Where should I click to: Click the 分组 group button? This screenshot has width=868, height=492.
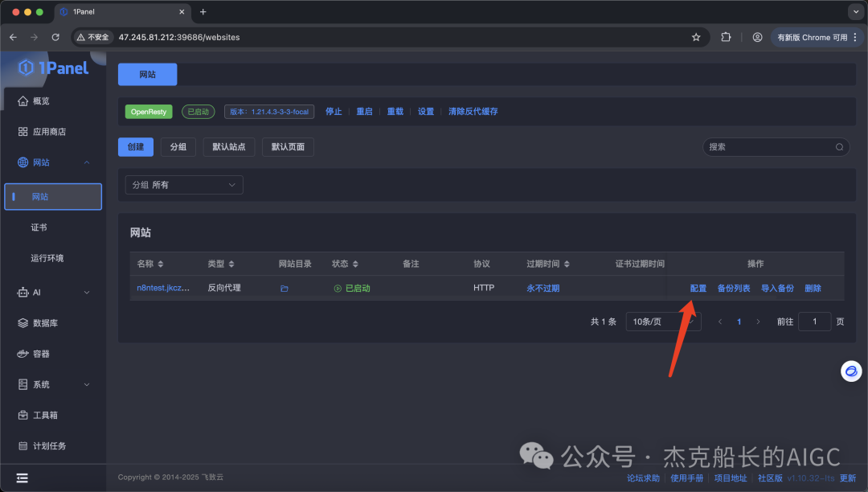pos(178,146)
